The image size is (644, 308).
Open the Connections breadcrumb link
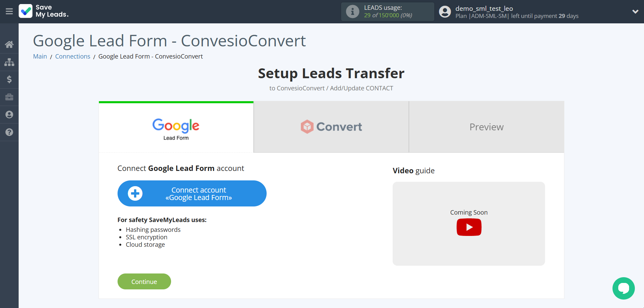pyautogui.click(x=73, y=57)
